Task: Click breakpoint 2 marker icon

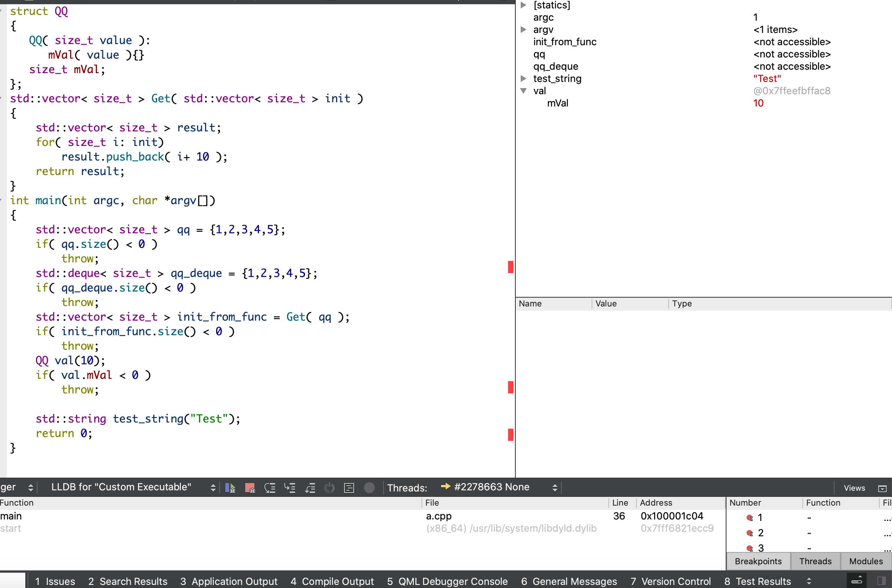Action: tap(750, 533)
